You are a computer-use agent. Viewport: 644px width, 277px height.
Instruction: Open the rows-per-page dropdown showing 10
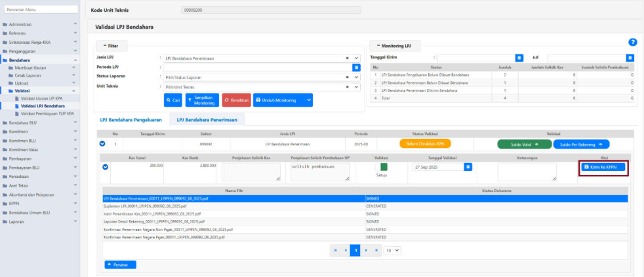[x=392, y=250]
